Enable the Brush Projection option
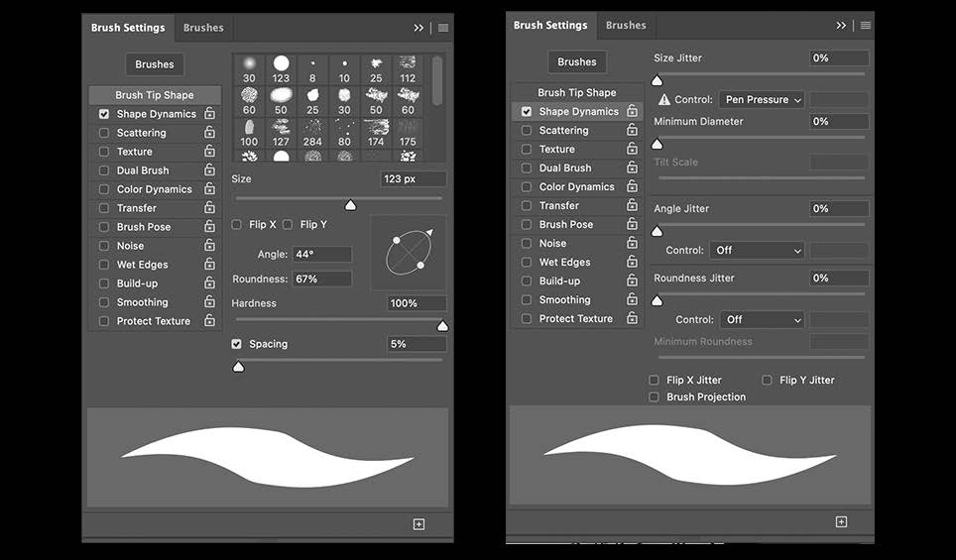Image resolution: width=956 pixels, height=560 pixels. click(654, 396)
